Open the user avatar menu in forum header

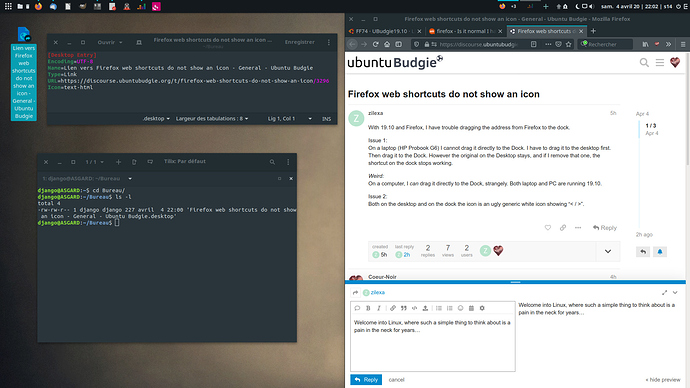(675, 62)
